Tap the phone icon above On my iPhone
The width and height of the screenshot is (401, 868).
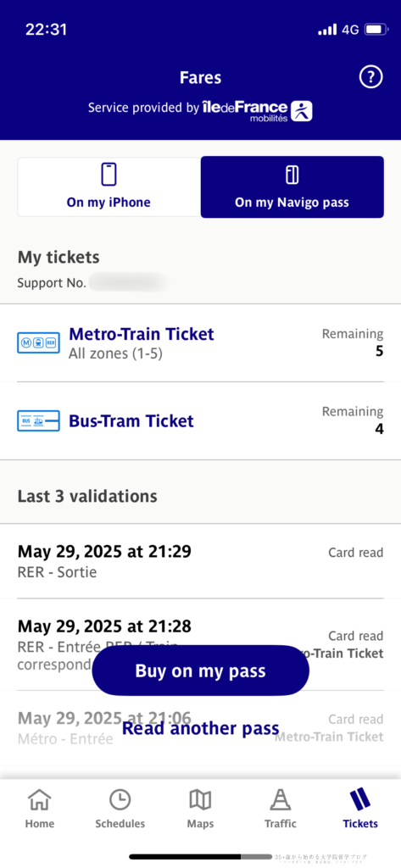(109, 175)
